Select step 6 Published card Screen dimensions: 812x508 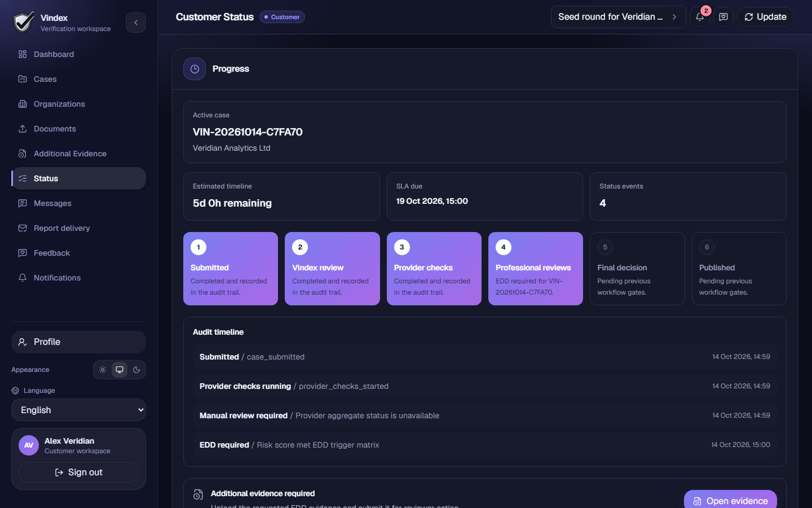(x=739, y=269)
